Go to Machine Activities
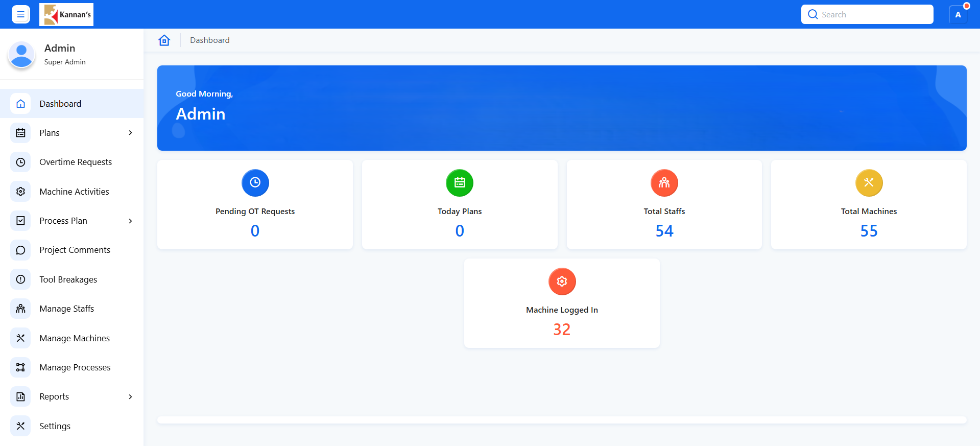Viewport: 980px width, 446px height. click(x=71, y=192)
